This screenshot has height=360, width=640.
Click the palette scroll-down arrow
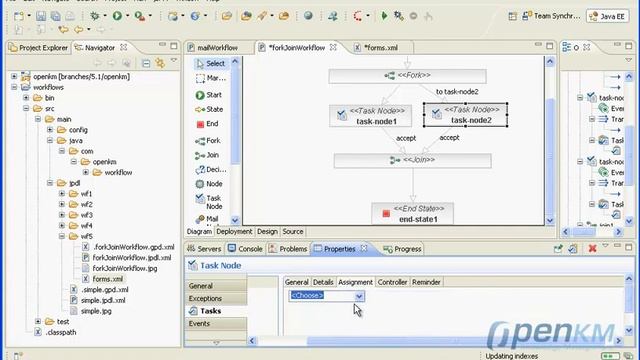[235, 220]
